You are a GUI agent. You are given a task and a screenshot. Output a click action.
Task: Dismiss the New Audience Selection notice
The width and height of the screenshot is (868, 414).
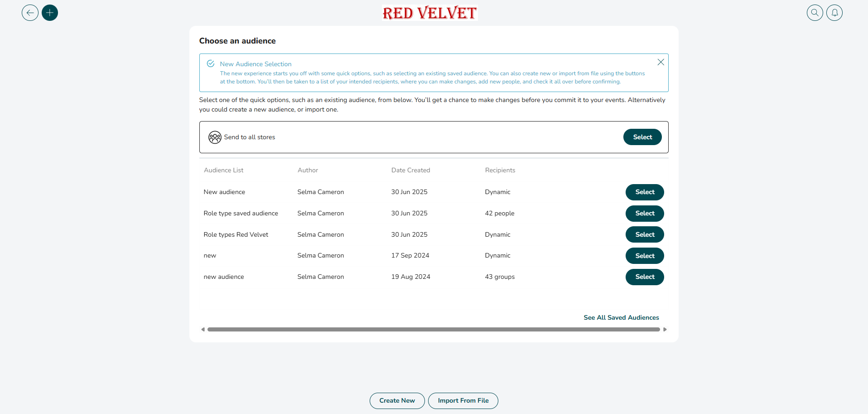point(661,62)
